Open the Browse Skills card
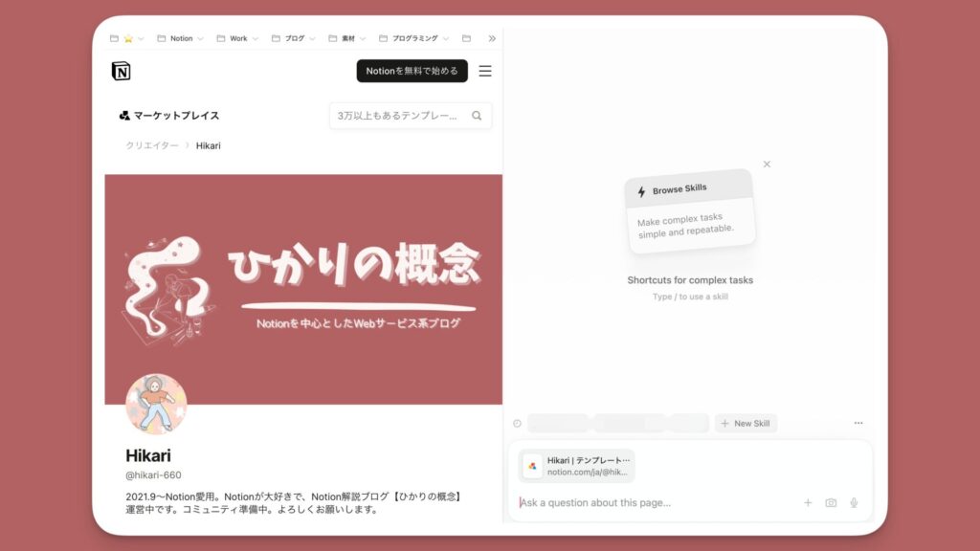The height and width of the screenshot is (551, 980). [690, 210]
